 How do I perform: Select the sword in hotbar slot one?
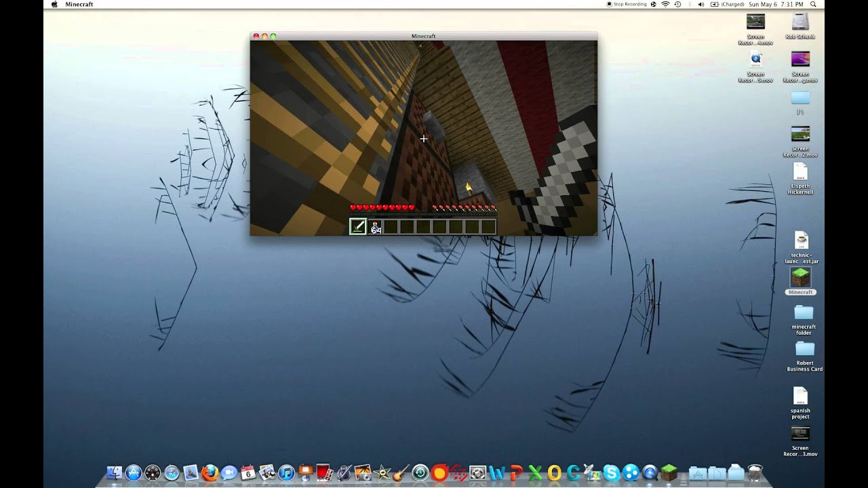358,227
